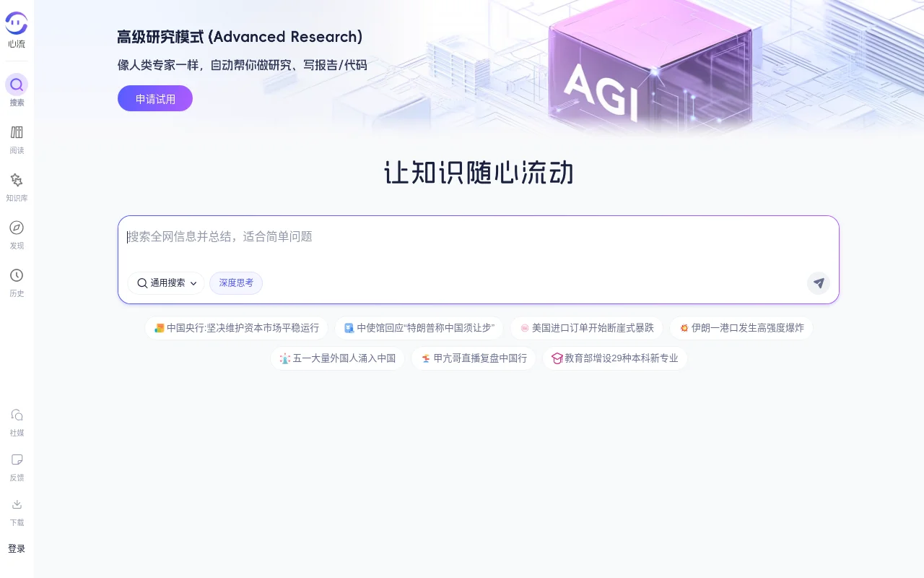Click the paper plane send icon
This screenshot has height=578, width=924.
pos(818,283)
